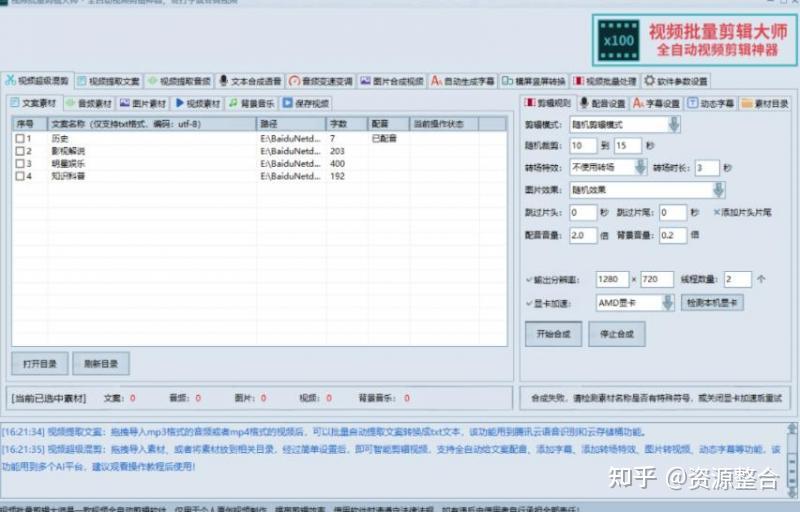Open the 音频变速变调 tab
This screenshot has width=800, height=512.
click(321, 81)
